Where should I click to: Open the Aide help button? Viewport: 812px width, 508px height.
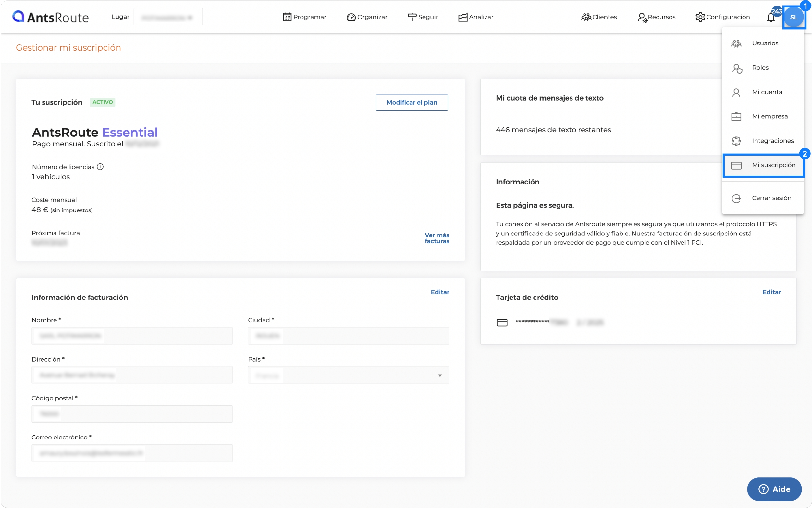pos(774,489)
